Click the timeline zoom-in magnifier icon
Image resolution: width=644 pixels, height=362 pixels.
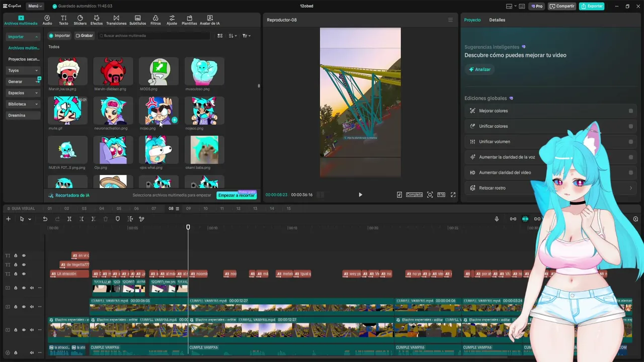pos(635,219)
